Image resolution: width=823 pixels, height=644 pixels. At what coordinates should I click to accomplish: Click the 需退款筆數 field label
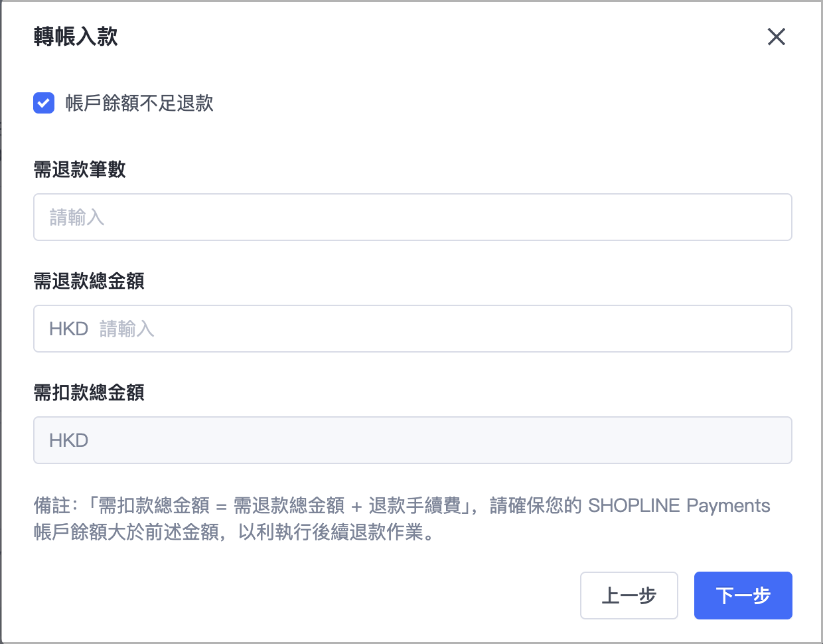point(80,169)
